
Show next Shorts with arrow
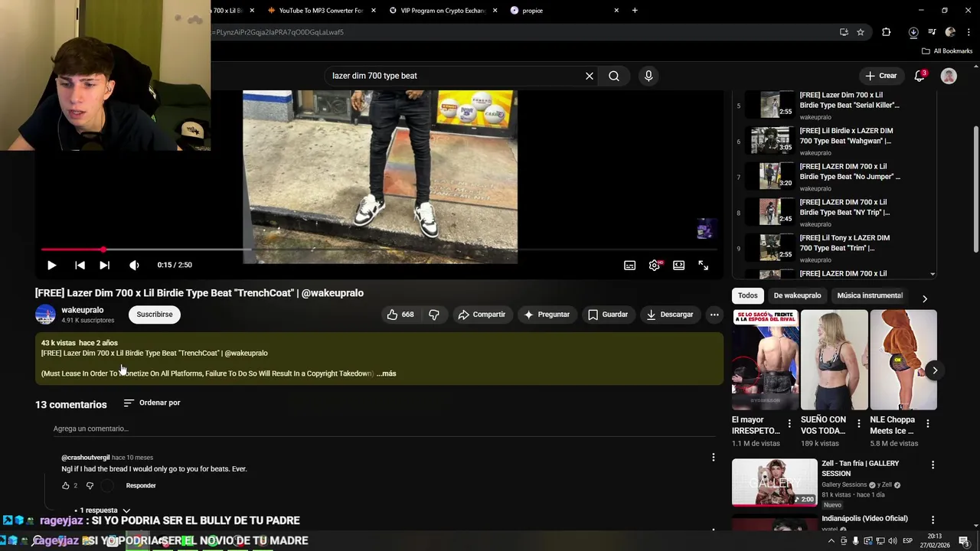934,370
